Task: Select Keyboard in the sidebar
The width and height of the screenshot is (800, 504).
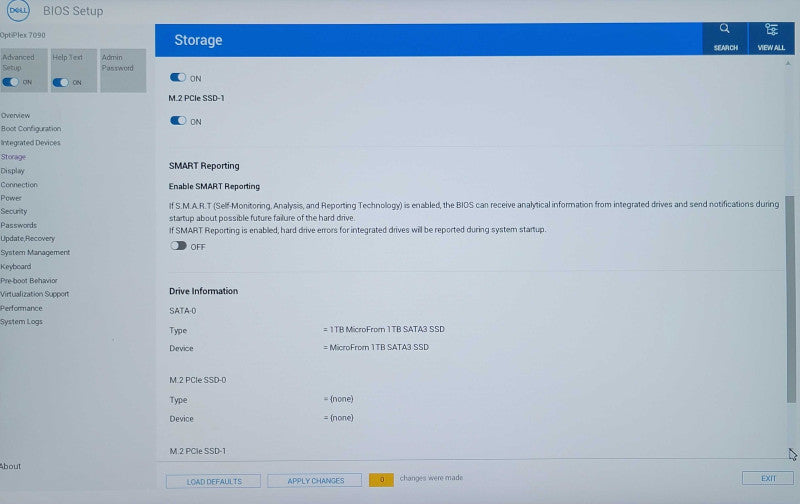Action: pyautogui.click(x=16, y=266)
